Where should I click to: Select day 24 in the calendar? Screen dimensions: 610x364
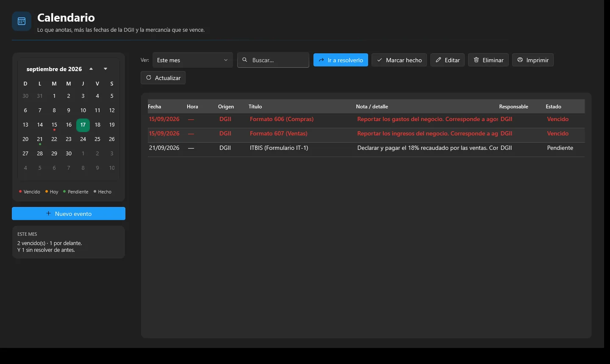point(83,139)
